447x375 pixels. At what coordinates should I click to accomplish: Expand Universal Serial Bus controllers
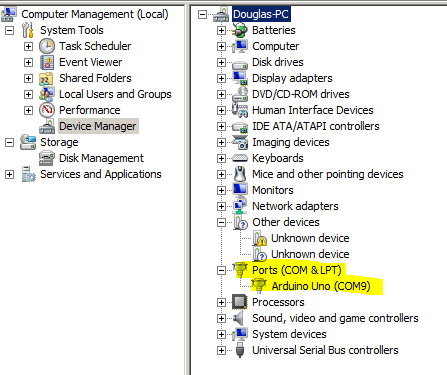pos(221,350)
